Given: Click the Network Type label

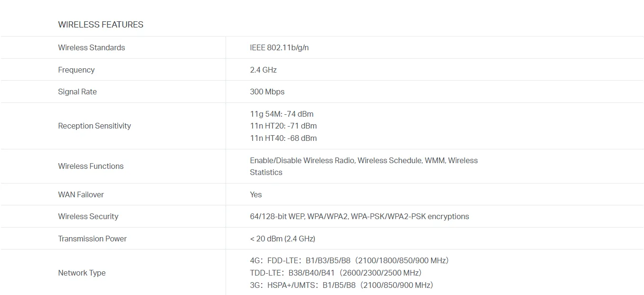Looking at the screenshot, I should pyautogui.click(x=82, y=273).
